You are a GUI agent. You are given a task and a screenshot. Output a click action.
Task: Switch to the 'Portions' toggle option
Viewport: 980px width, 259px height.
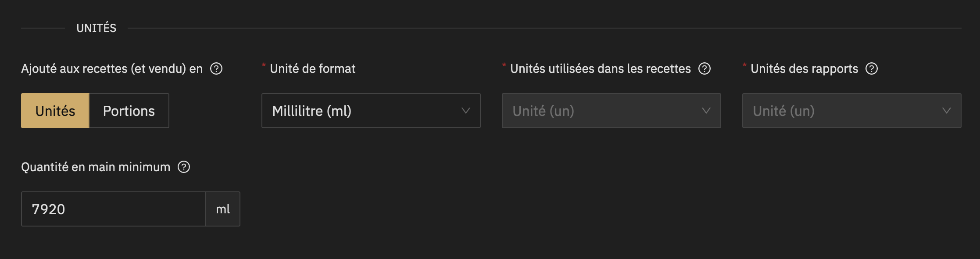[x=129, y=111]
